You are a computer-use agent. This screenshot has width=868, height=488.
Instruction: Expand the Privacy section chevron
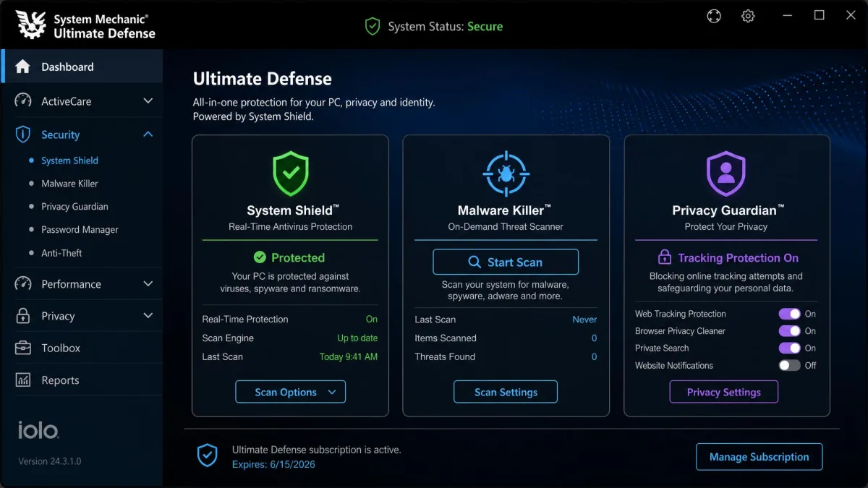(148, 316)
